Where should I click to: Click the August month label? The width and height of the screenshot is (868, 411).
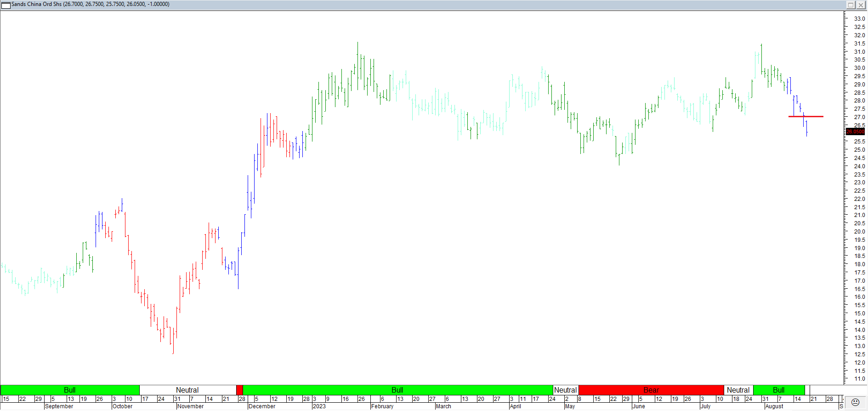775,406
